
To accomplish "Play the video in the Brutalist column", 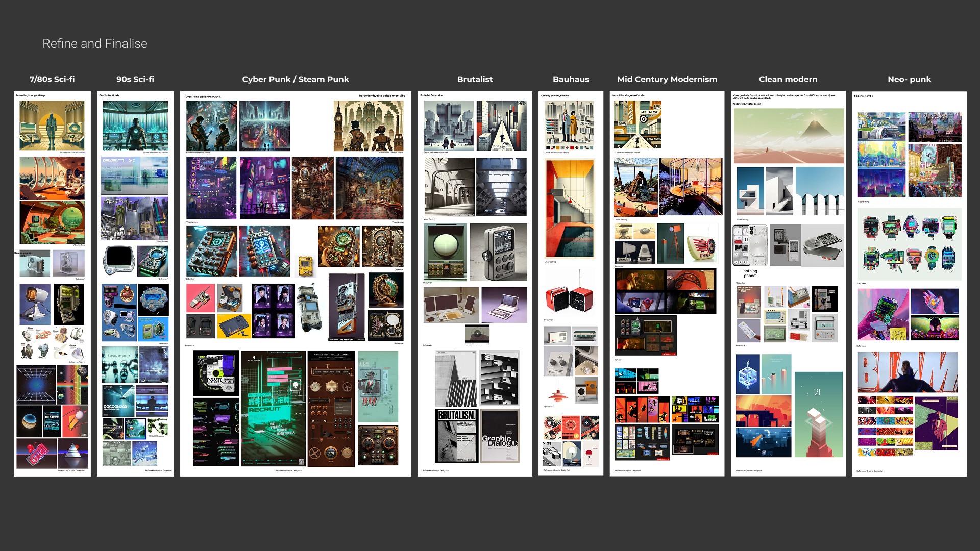I will [x=477, y=334].
